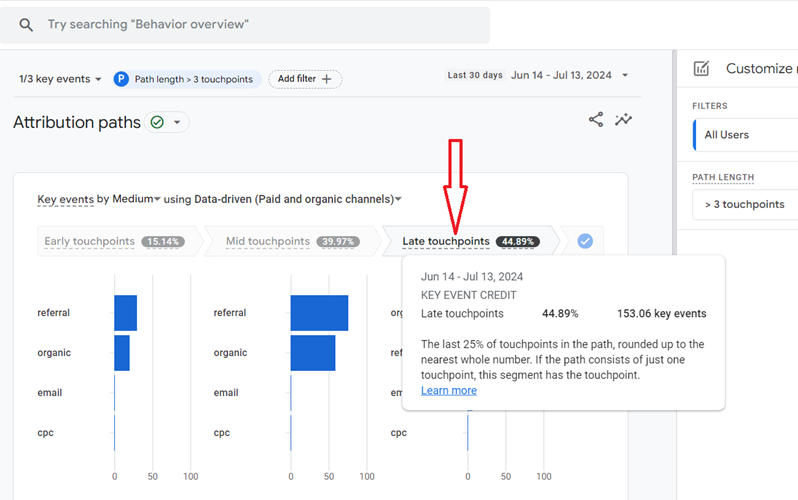Open the Customize report pencil icon
The width and height of the screenshot is (798, 500).
tap(701, 68)
